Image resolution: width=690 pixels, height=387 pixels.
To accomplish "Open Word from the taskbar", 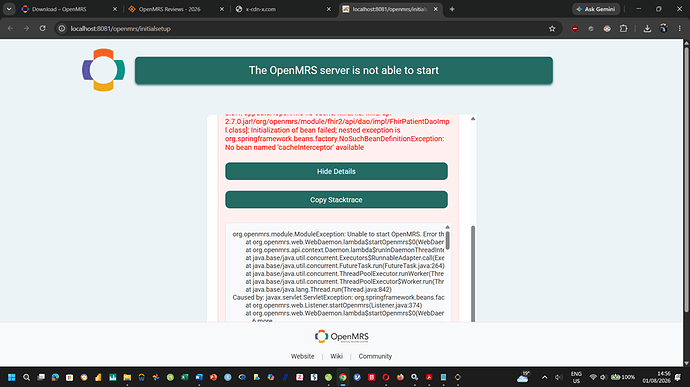I will tap(199, 377).
